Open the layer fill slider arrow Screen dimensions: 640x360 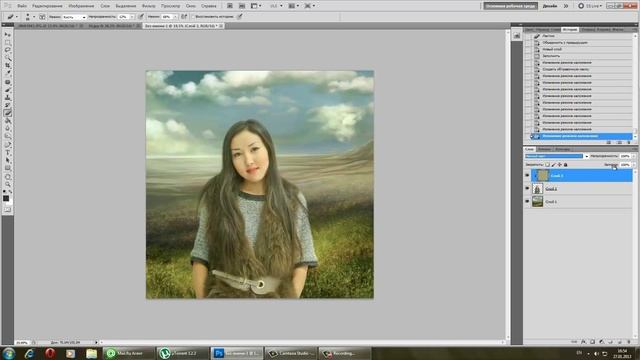click(x=633, y=164)
